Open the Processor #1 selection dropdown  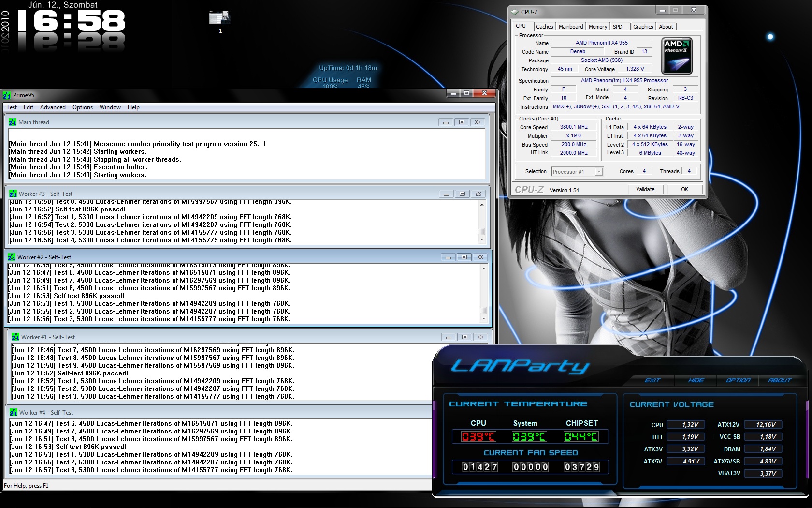577,172
